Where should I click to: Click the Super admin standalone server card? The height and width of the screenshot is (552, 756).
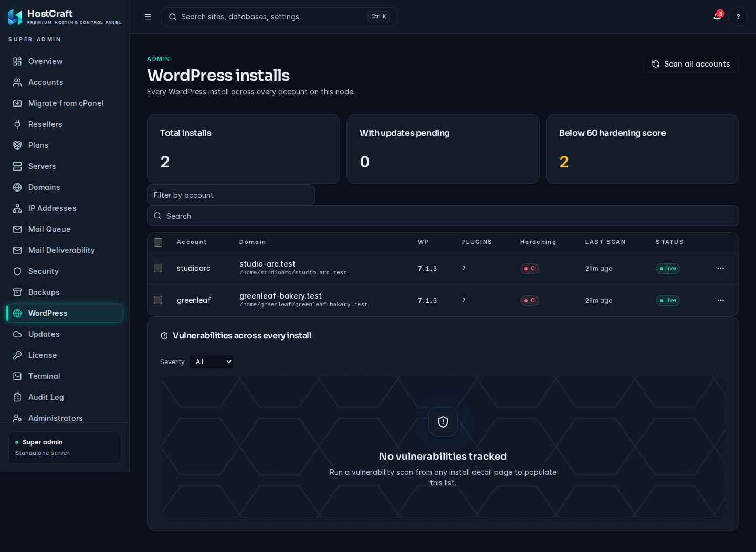[65, 448]
